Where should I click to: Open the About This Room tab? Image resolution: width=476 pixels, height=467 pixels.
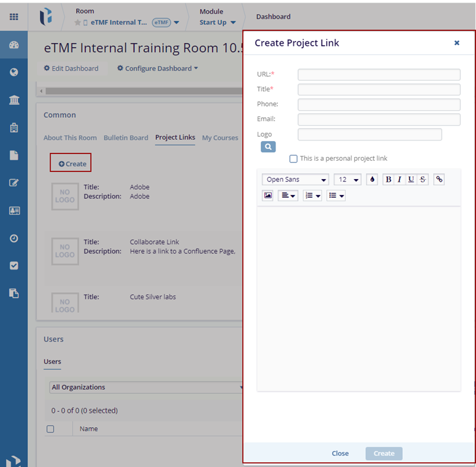70,137
